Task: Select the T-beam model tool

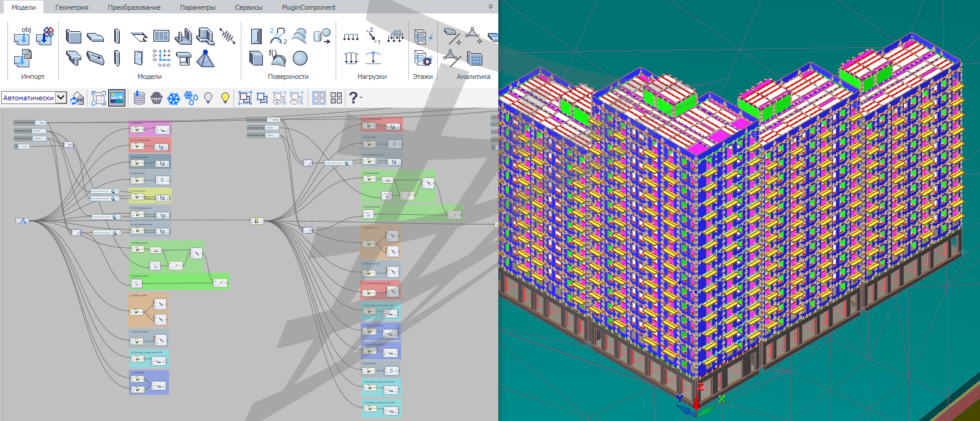Action: point(73,58)
